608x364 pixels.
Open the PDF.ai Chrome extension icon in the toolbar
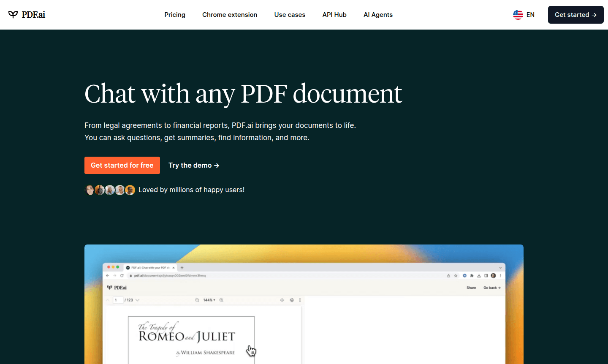(x=464, y=275)
